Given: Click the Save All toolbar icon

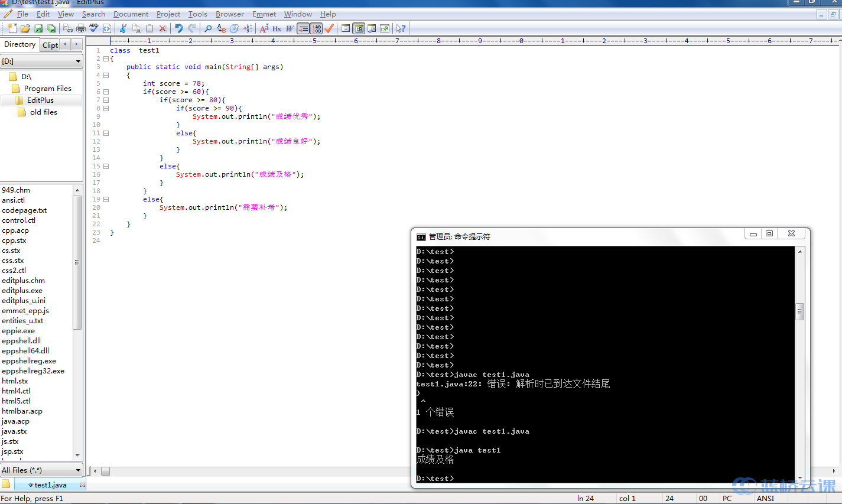Looking at the screenshot, I should click(51, 28).
